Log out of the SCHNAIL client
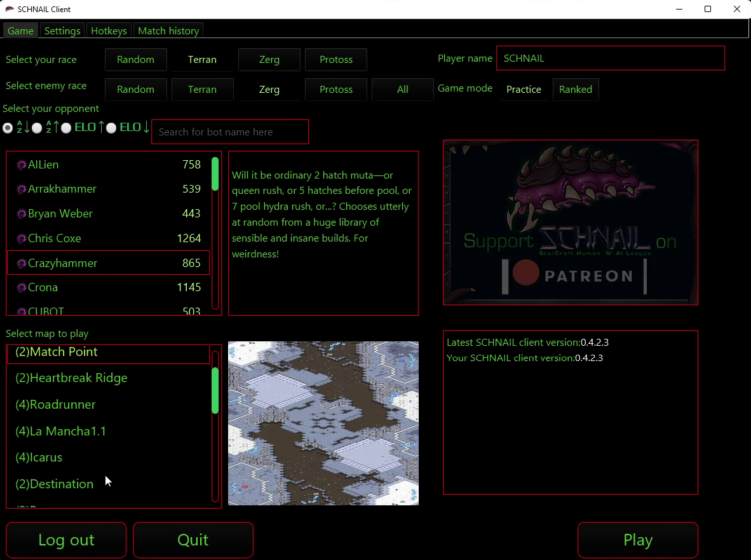 (65, 540)
